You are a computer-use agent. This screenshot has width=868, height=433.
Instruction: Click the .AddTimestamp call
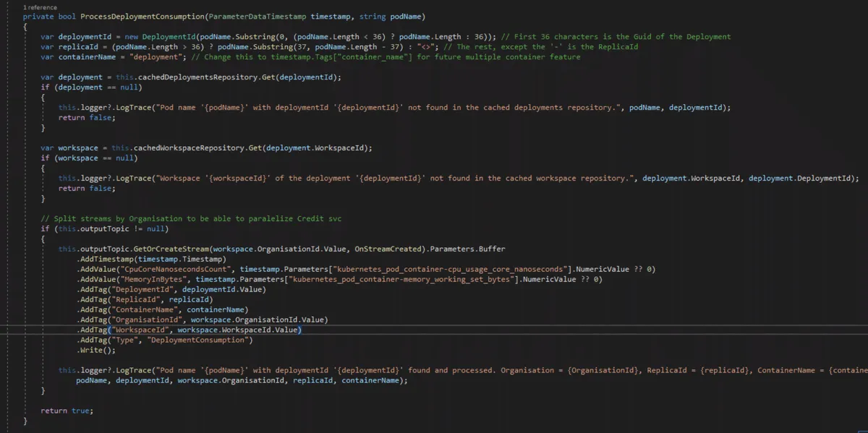pyautogui.click(x=151, y=259)
